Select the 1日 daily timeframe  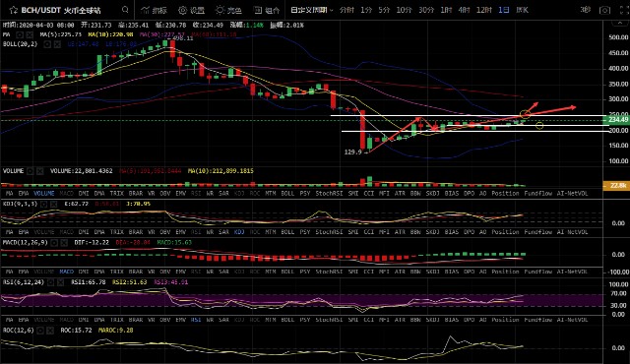504,10
